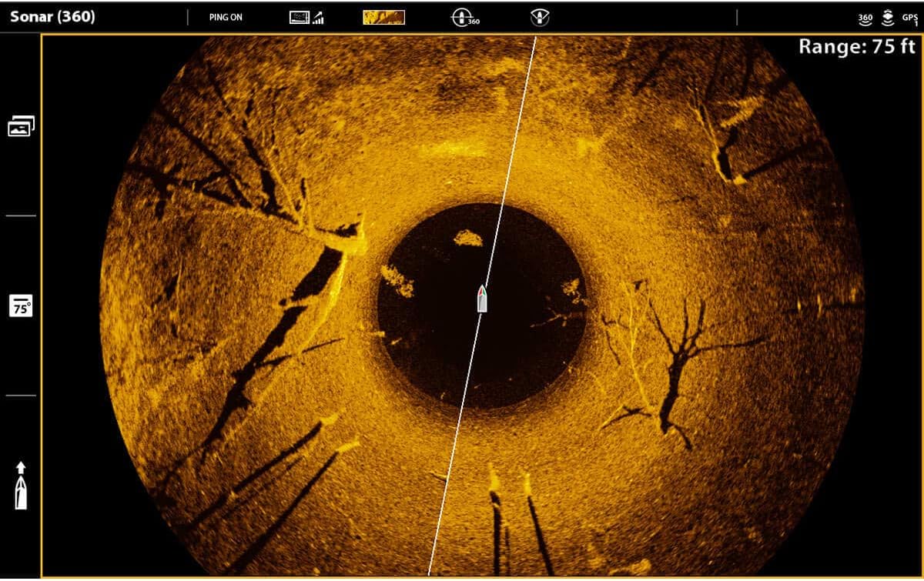Tap the bright return above the boat
The image size is (924, 581).
(468, 239)
